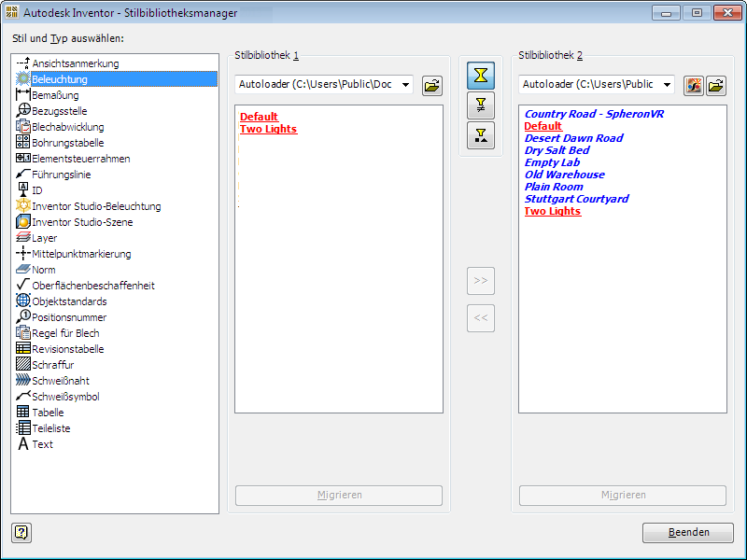Click the Norm icon
The width and height of the screenshot is (747, 560).
[22, 270]
